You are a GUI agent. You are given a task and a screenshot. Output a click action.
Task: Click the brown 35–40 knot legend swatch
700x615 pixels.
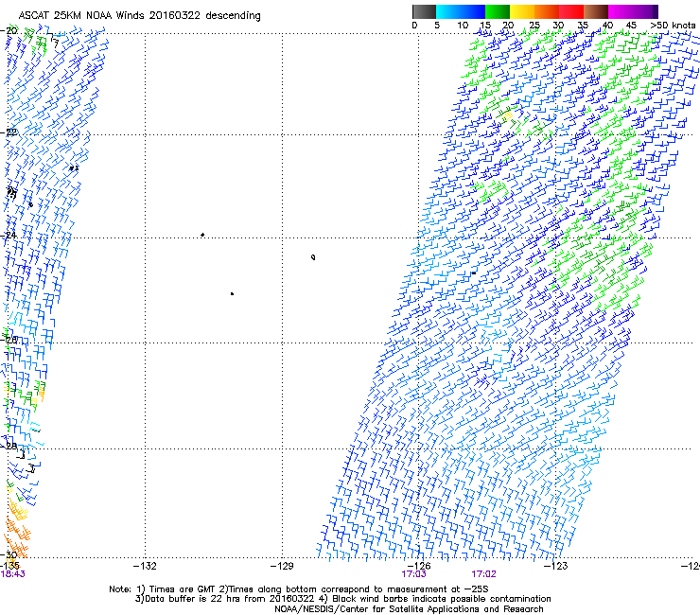(596, 11)
